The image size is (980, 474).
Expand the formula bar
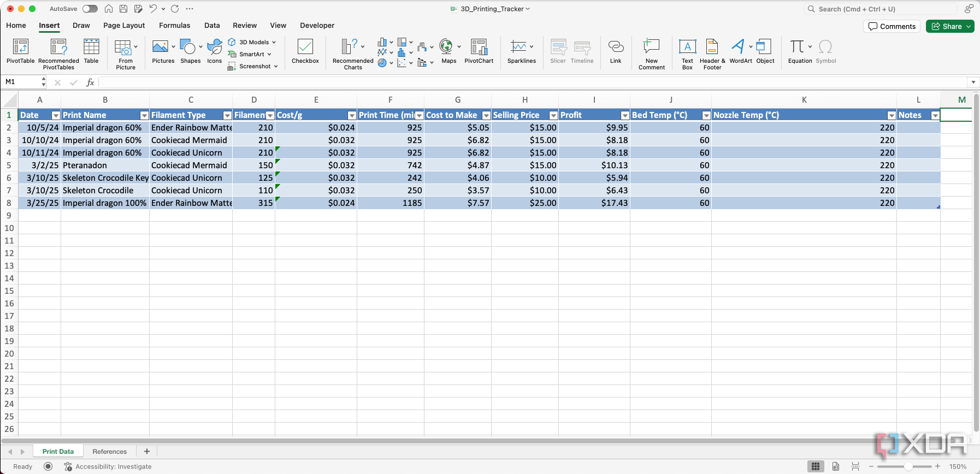[973, 82]
